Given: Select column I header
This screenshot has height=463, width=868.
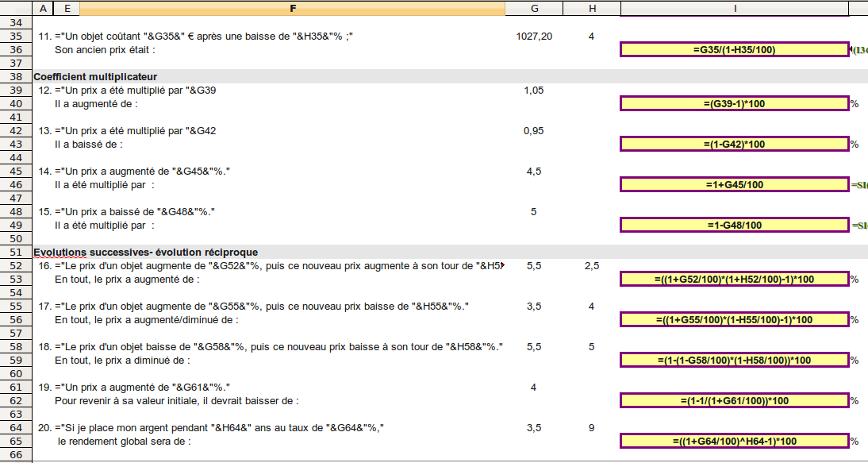Looking at the screenshot, I should 734,8.
